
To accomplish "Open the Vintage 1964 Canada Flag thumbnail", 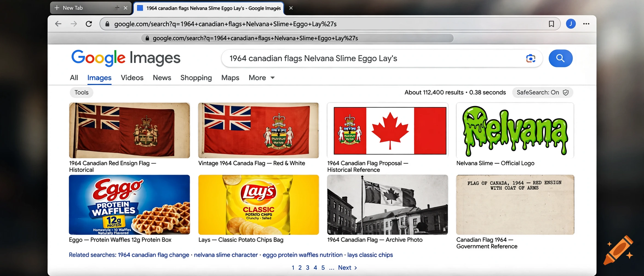I will tap(258, 130).
